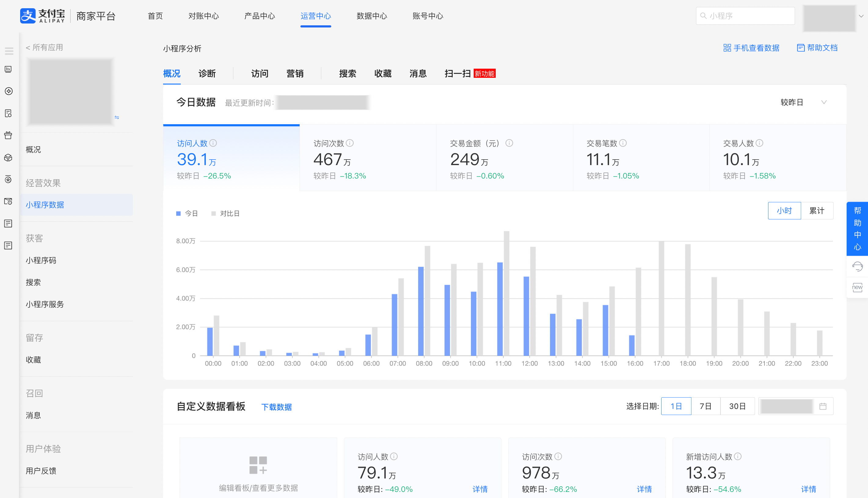Select the 访问人数 metric card
Viewport: 868px width, 498px height.
pyautogui.click(x=232, y=158)
